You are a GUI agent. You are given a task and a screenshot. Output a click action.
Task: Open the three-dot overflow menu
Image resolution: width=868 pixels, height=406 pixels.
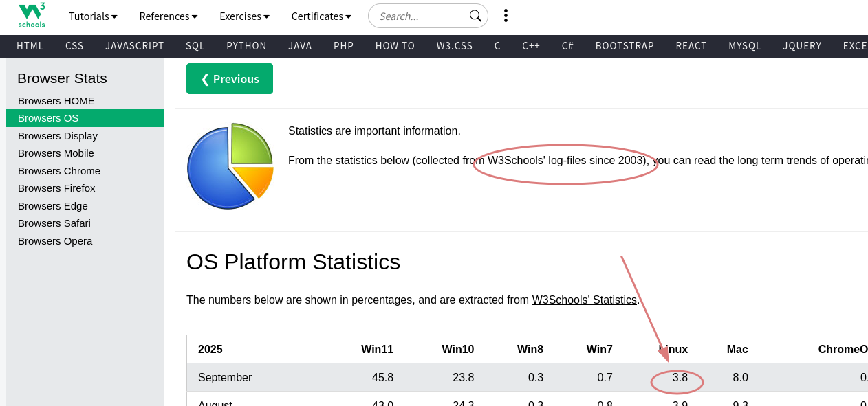pyautogui.click(x=506, y=15)
